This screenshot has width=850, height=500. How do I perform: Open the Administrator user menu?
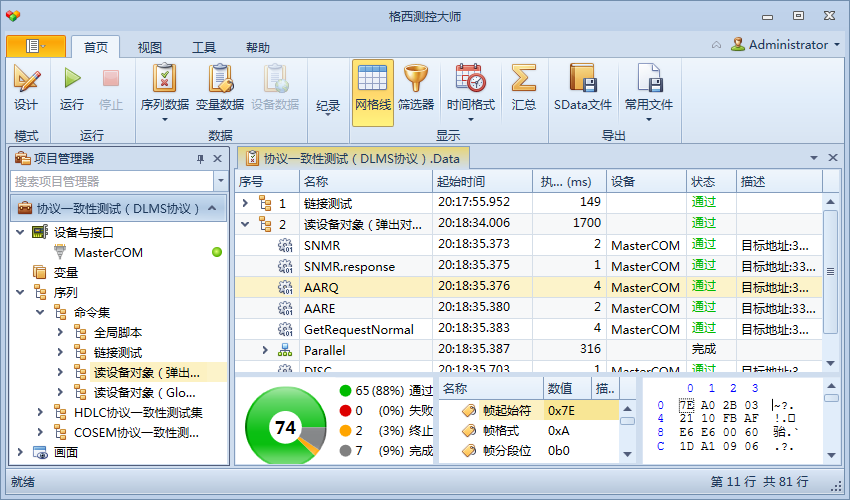tap(785, 44)
